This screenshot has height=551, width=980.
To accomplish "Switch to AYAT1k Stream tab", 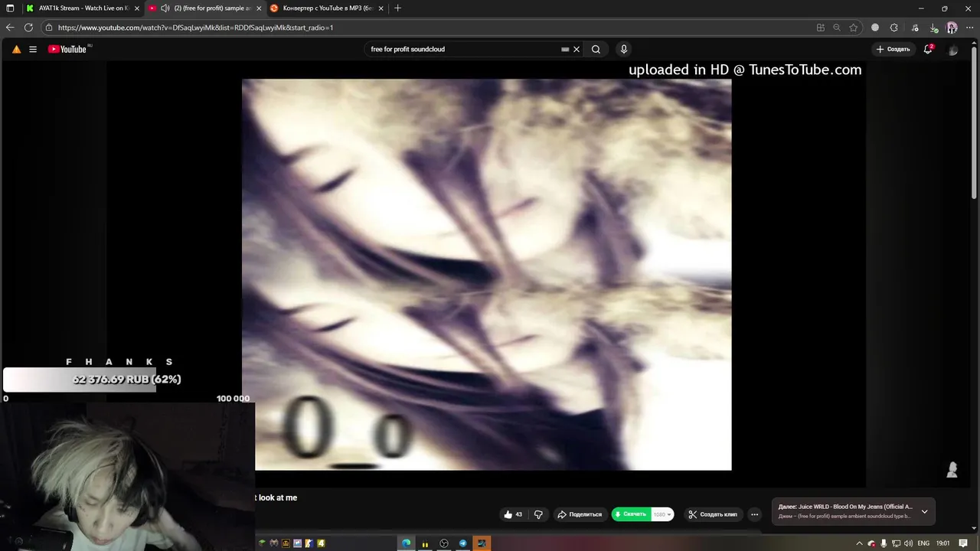I will 83,8.
